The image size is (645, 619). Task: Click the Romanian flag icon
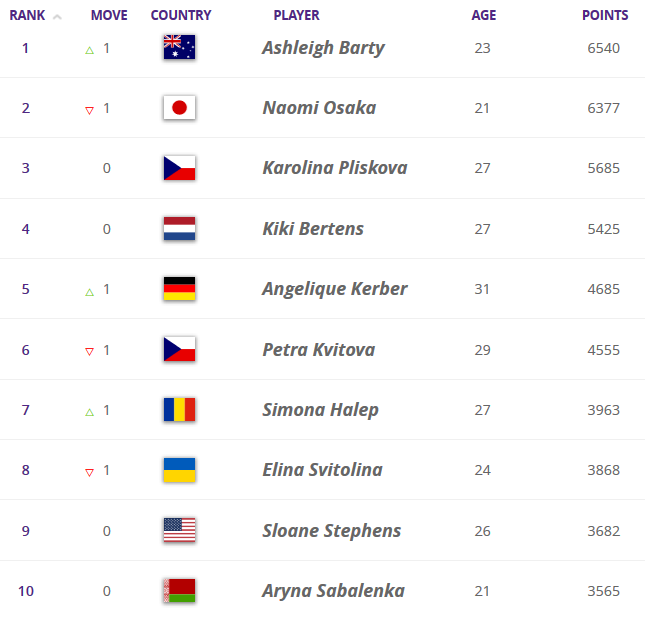(x=179, y=409)
